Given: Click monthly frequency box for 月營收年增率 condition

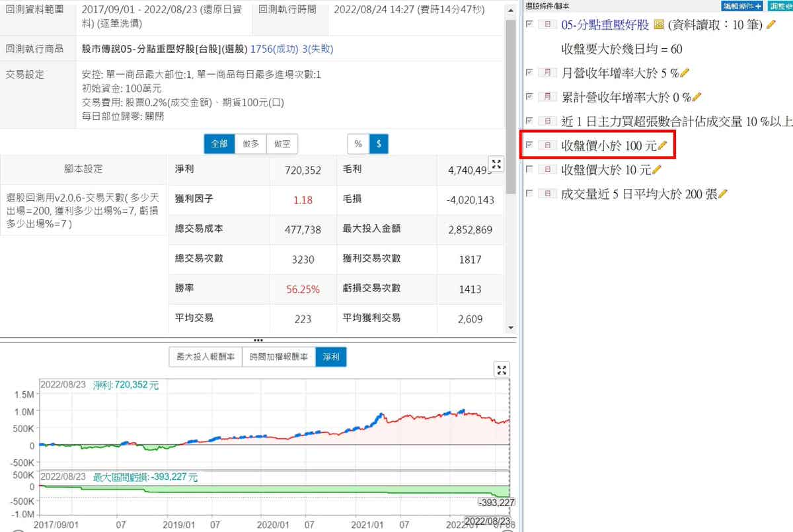Looking at the screenshot, I should pos(547,73).
